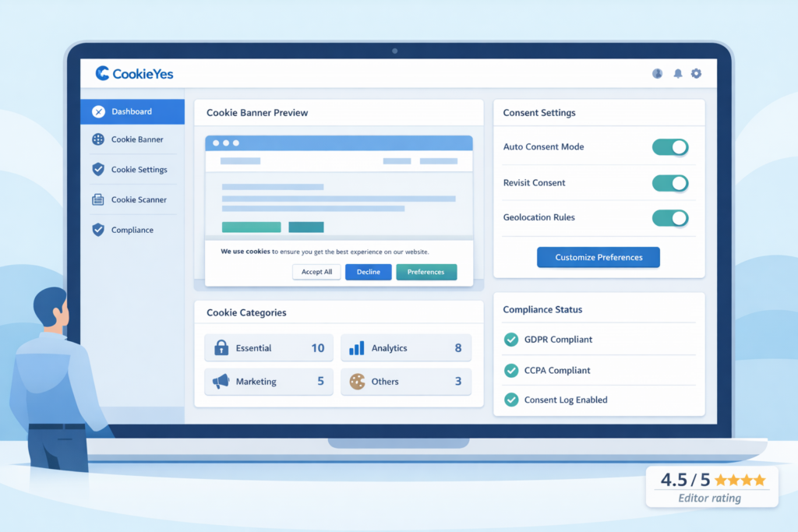The width and height of the screenshot is (798, 532).
Task: Open the Cookie Banner section icon
Action: pyautogui.click(x=98, y=139)
